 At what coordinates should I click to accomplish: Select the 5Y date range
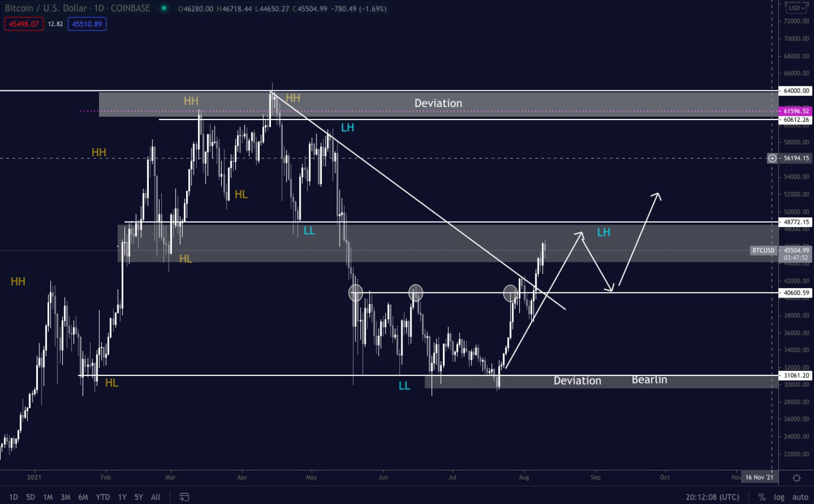coord(138,497)
